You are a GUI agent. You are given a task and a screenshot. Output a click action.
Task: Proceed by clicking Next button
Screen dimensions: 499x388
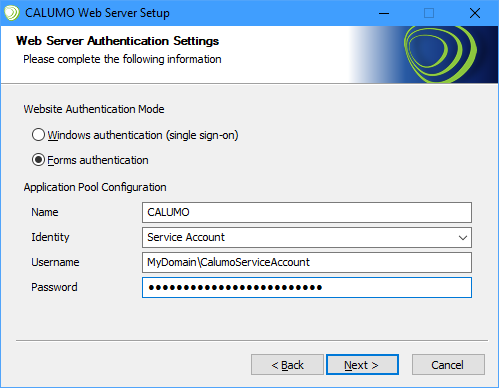tap(362, 365)
